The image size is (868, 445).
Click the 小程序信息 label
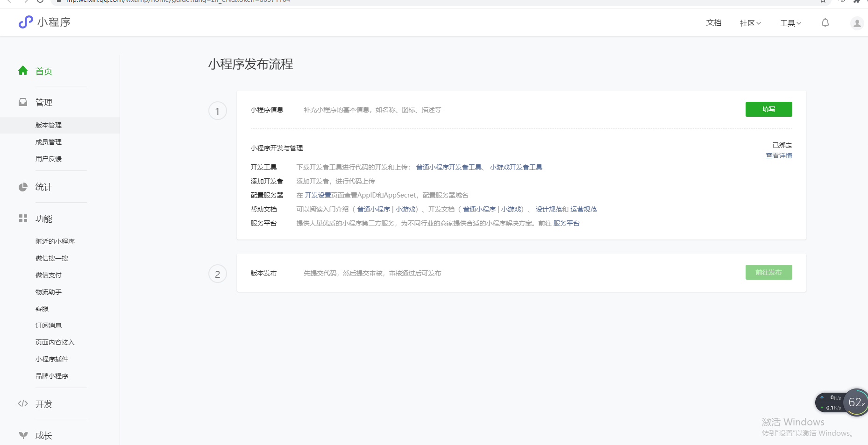click(x=267, y=110)
